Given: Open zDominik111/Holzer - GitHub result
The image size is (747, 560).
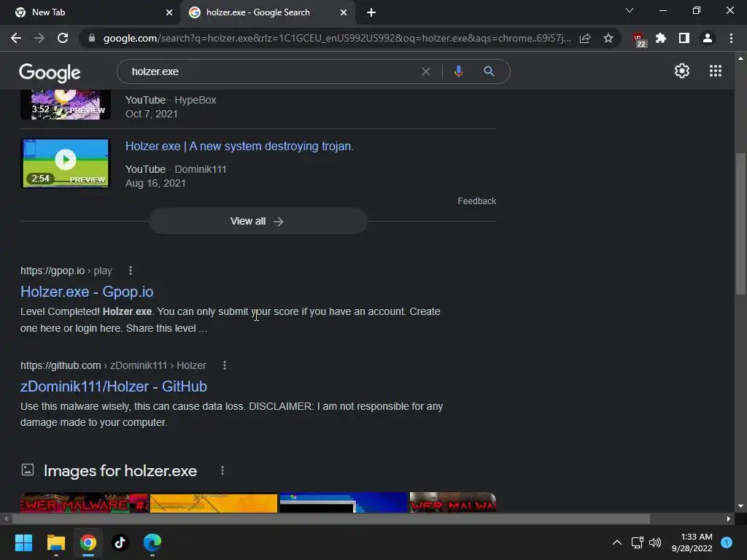Looking at the screenshot, I should coord(113,386).
